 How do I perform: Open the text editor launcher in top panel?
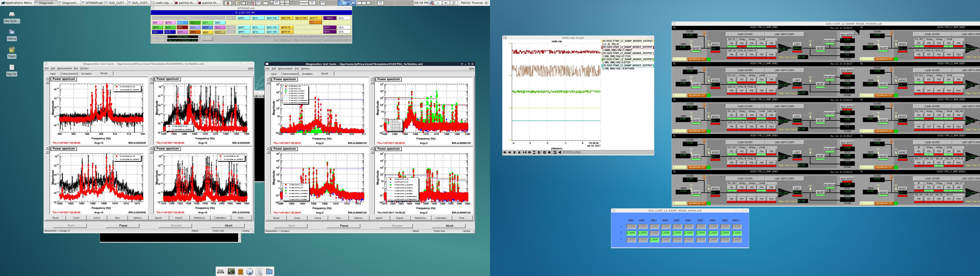(x=237, y=3)
